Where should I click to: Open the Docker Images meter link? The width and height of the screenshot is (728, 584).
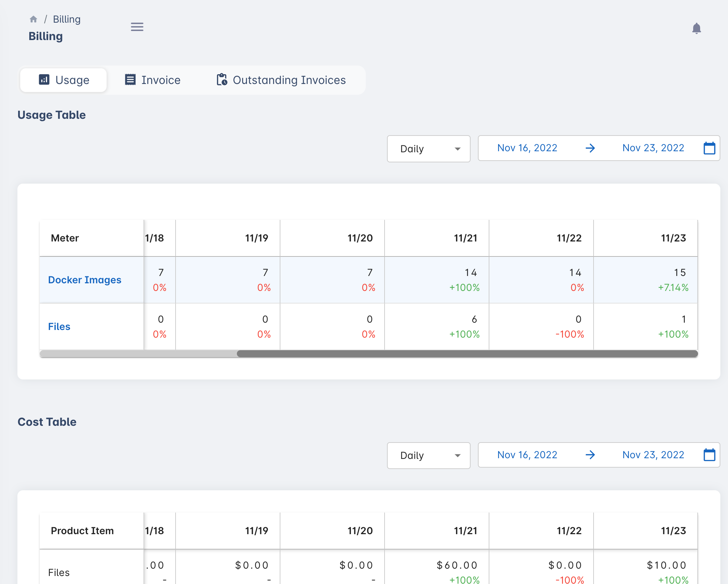[x=85, y=280]
